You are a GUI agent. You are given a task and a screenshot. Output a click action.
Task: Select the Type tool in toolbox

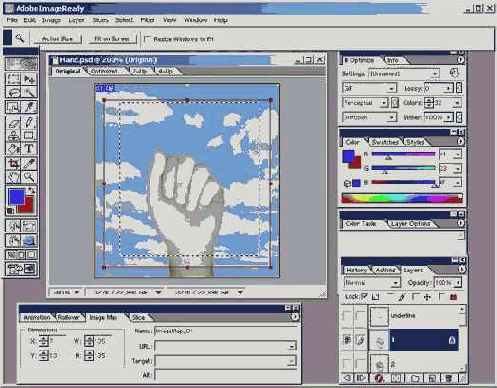(29, 149)
